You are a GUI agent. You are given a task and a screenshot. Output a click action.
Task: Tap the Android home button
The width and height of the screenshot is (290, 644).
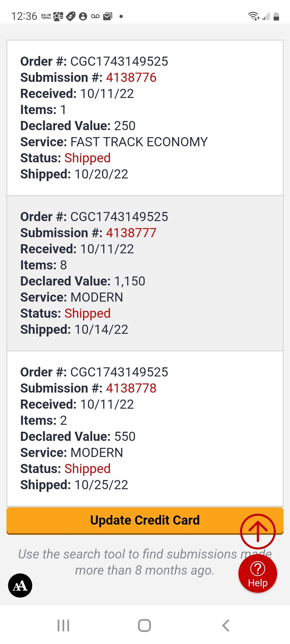point(144,625)
